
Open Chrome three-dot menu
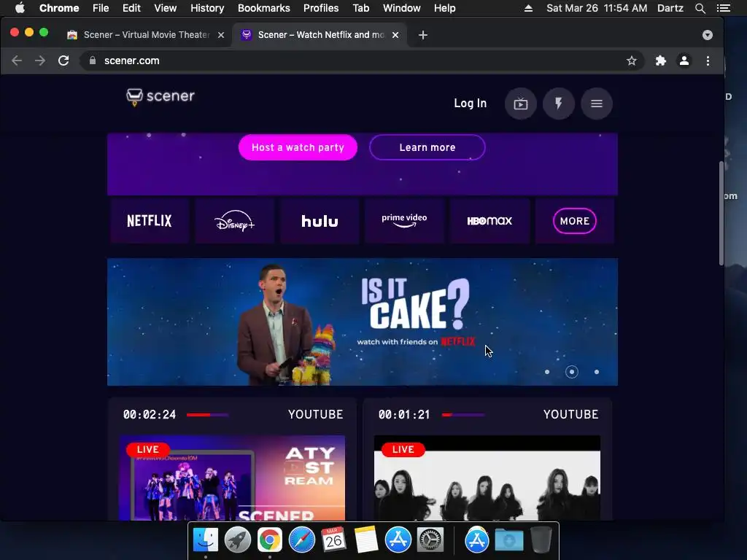(x=708, y=61)
